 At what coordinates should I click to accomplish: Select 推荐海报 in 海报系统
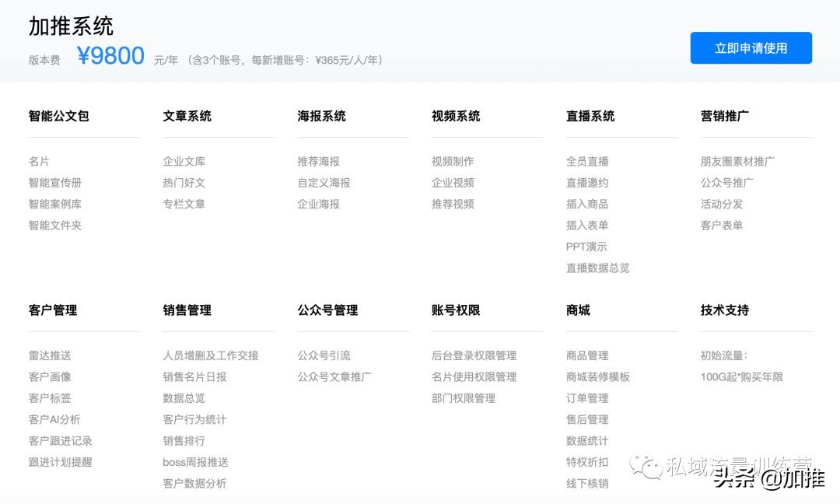318,161
